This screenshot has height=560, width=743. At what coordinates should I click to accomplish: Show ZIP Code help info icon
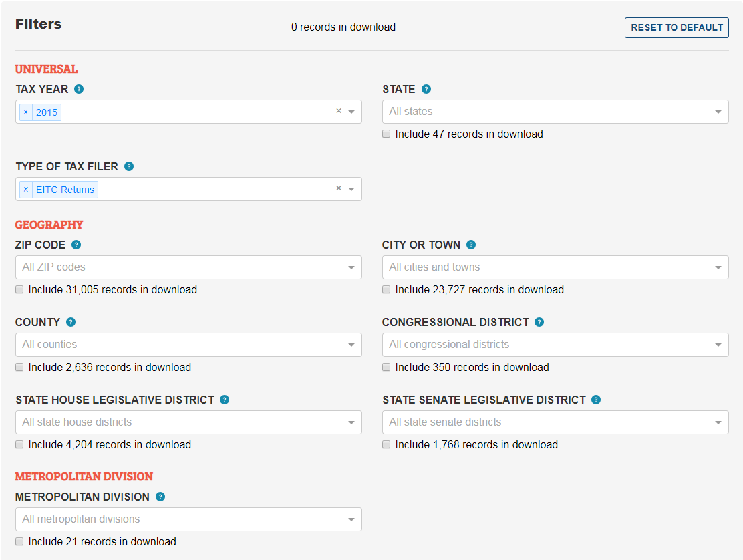click(x=76, y=245)
